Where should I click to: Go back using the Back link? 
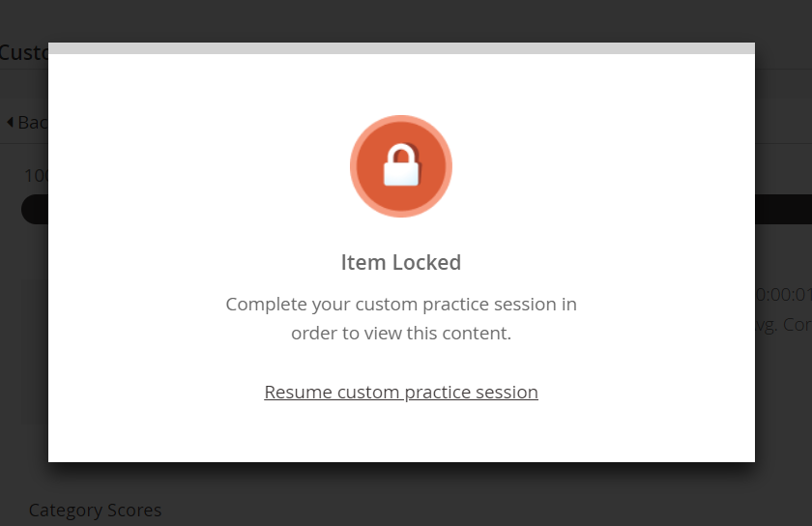(x=29, y=123)
